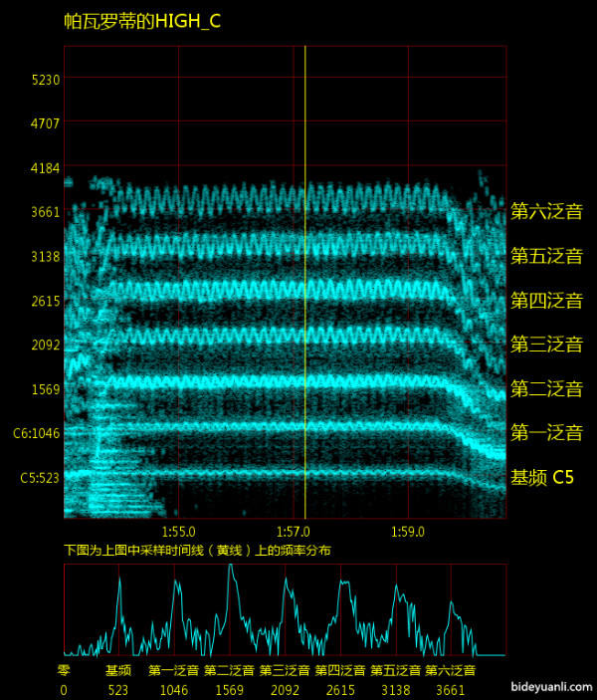Click the 1:55.0 time axis label

[178, 532]
